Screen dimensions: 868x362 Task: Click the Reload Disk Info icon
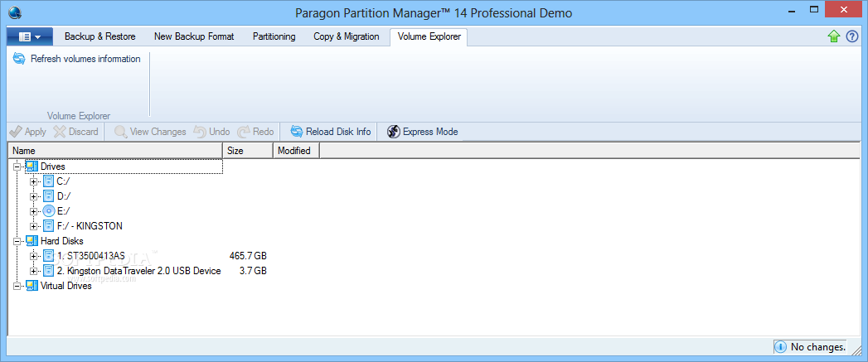click(297, 132)
